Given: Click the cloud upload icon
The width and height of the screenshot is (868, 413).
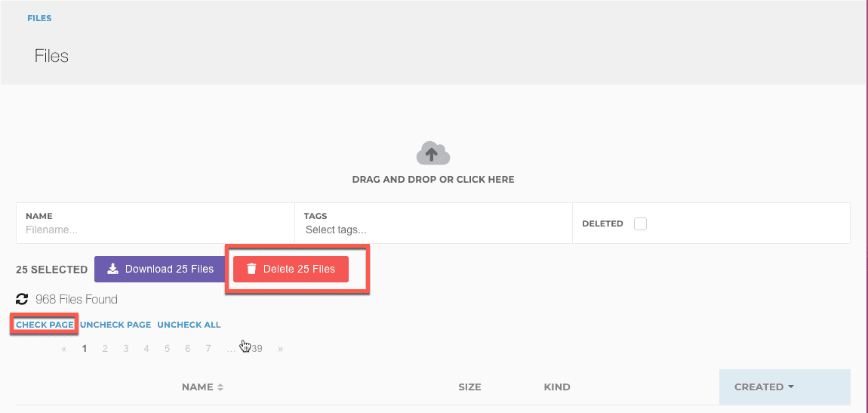Looking at the screenshot, I should tap(432, 155).
